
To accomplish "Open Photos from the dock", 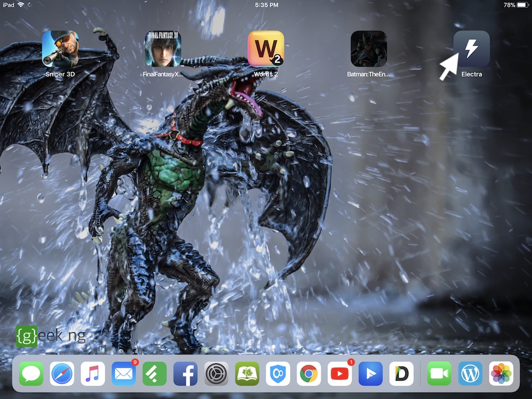I will point(501,373).
